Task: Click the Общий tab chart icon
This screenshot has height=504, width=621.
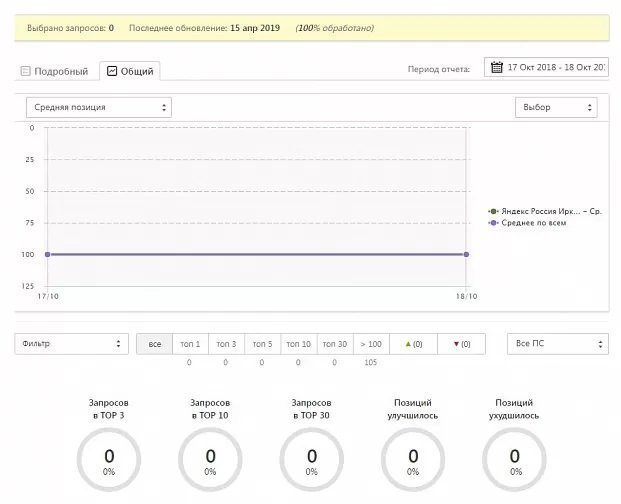Action: [113, 71]
